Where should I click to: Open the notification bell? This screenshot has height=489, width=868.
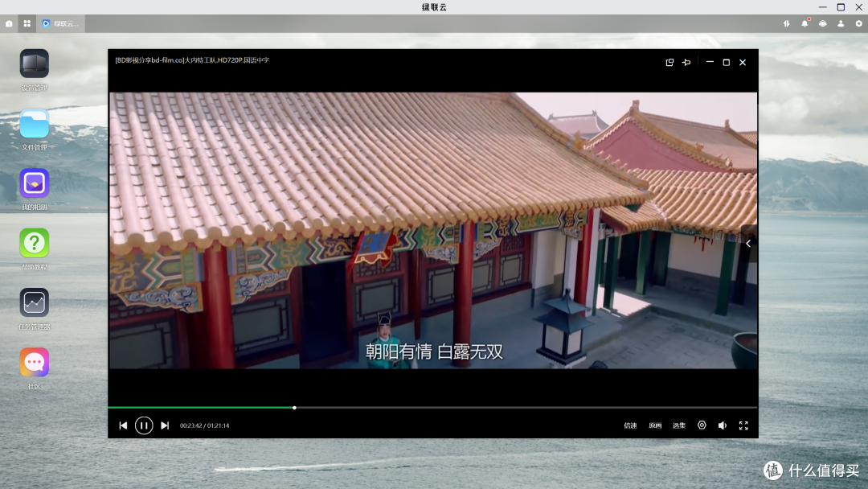tap(805, 23)
